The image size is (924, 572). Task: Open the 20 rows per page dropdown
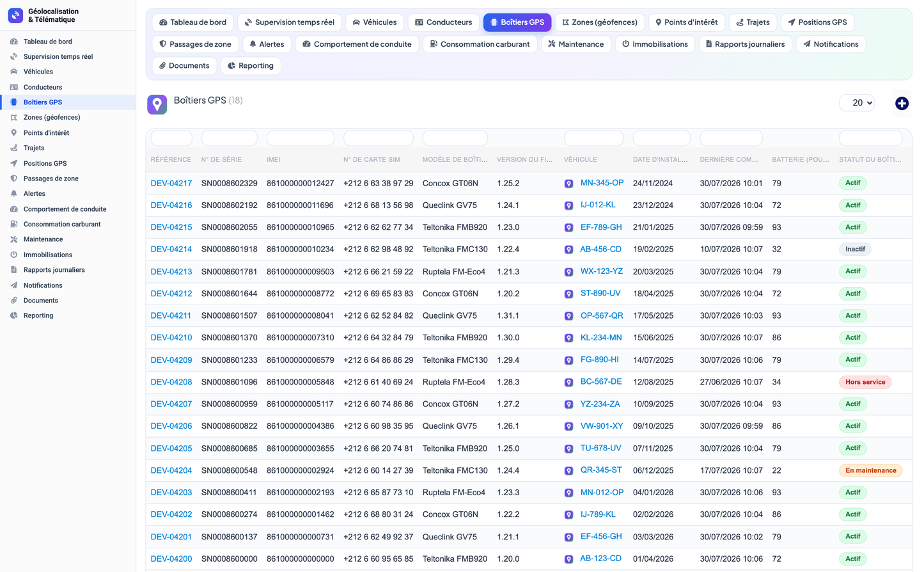(x=857, y=103)
